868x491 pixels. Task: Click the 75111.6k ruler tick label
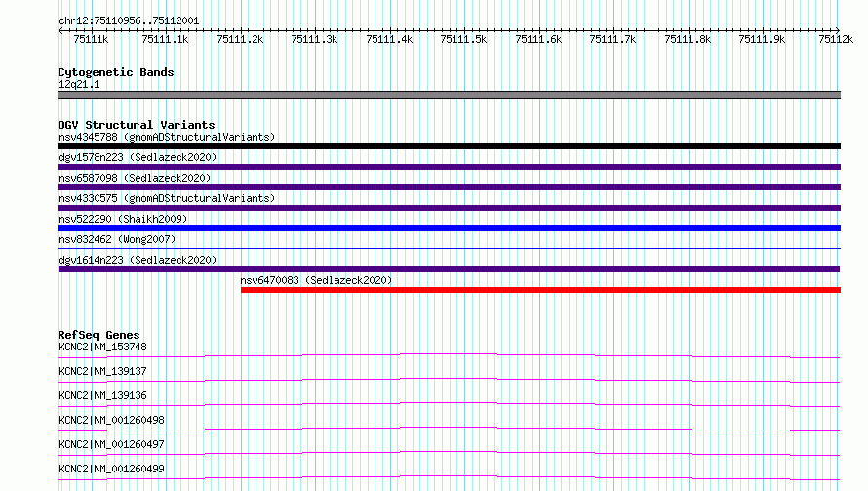[x=538, y=39]
